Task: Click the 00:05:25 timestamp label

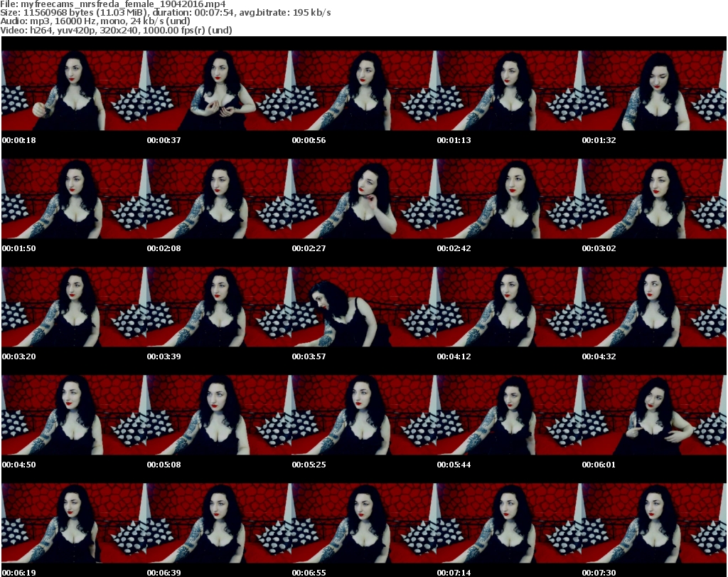Action: (x=309, y=465)
